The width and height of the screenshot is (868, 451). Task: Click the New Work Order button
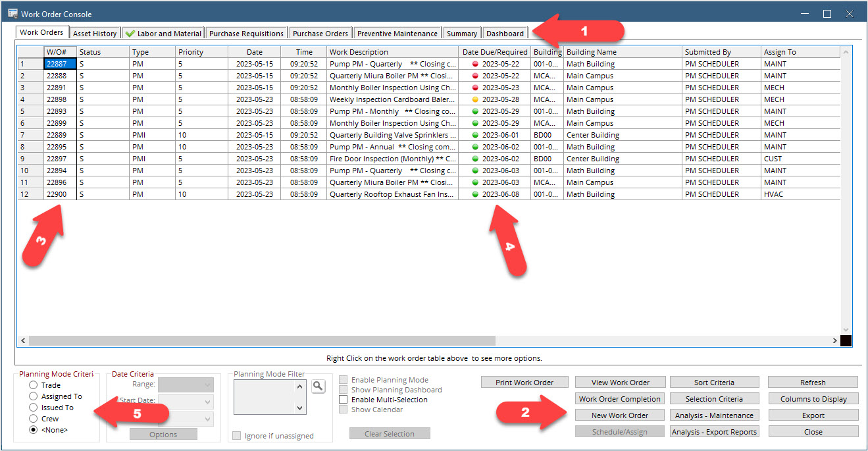click(x=619, y=415)
